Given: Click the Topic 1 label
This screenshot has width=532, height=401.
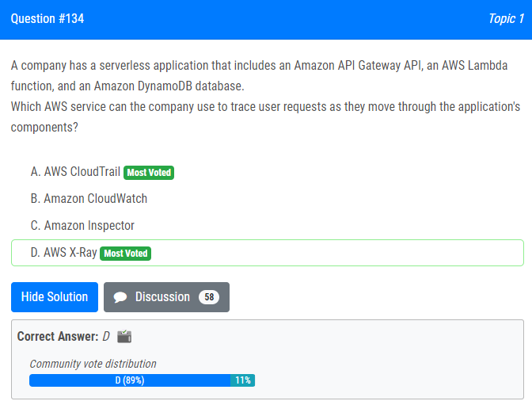Looking at the screenshot, I should coord(506,19).
